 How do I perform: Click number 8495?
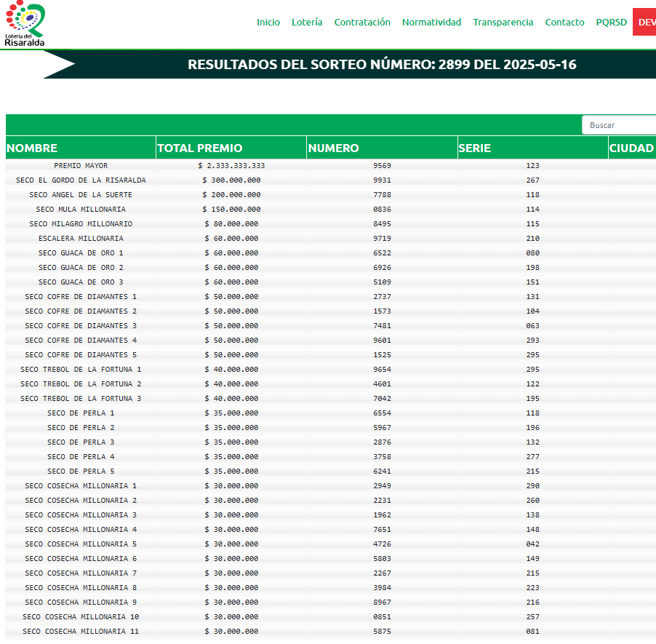point(382,224)
